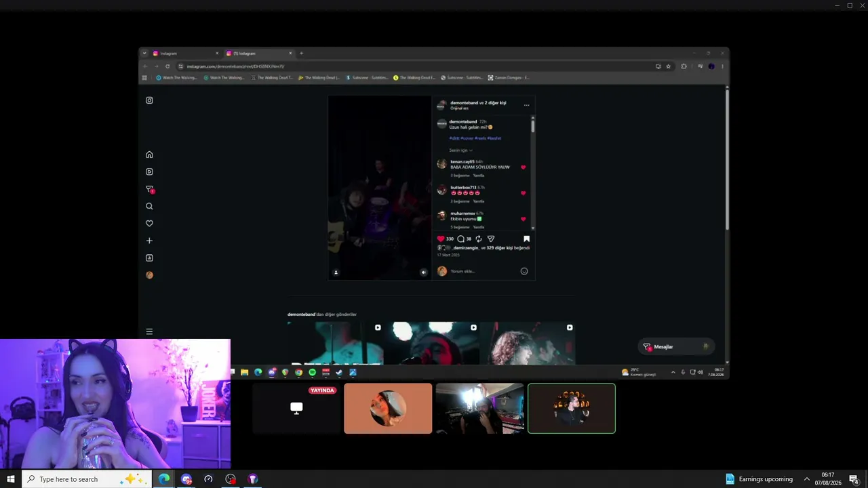Click the Create plus icon in sidebar
This screenshot has height=488, width=868.
tap(149, 241)
